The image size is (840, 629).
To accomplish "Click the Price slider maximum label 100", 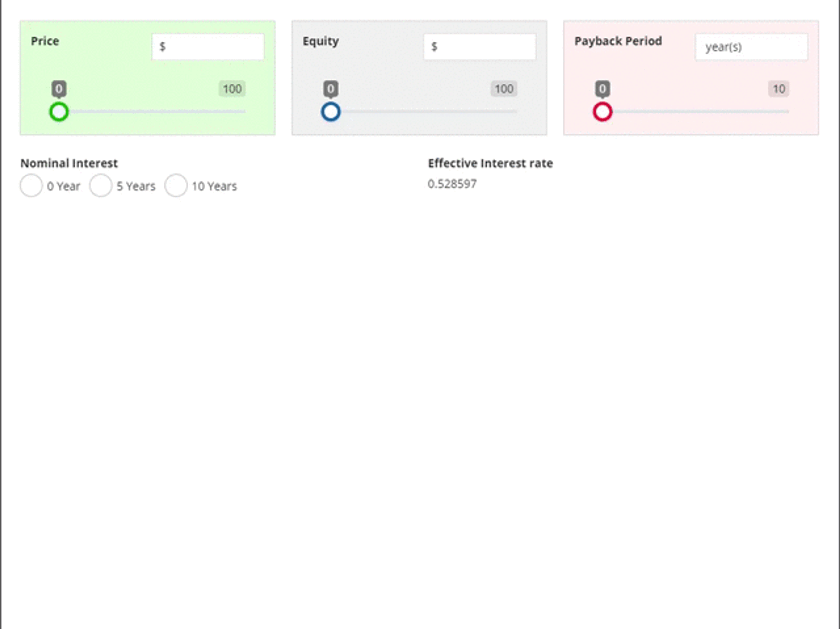I will (x=232, y=89).
